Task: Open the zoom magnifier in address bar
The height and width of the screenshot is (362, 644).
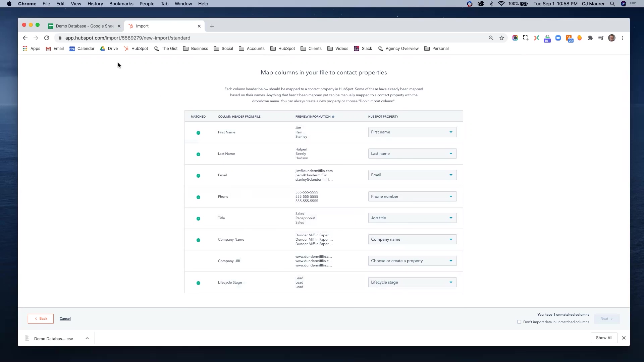Action: (491, 38)
